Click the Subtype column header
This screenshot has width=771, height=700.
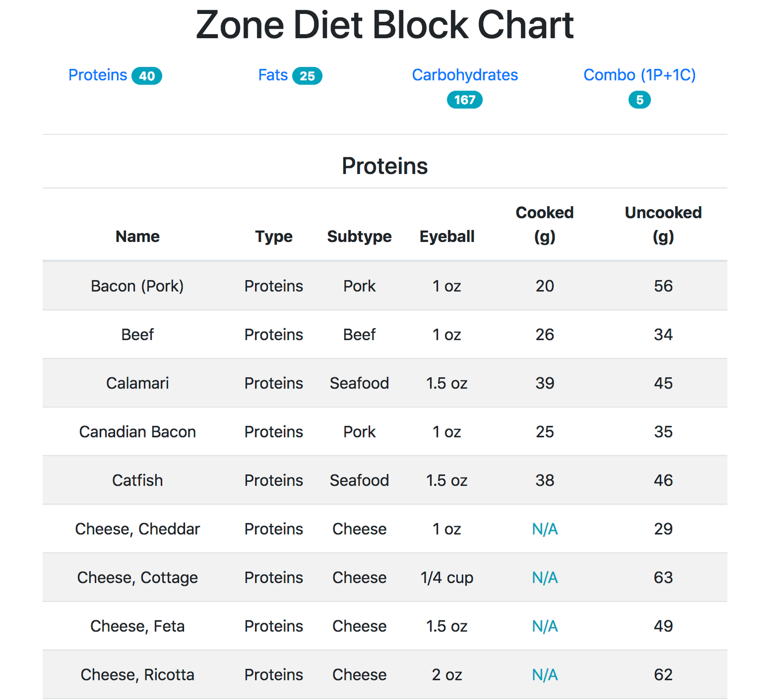(x=359, y=236)
